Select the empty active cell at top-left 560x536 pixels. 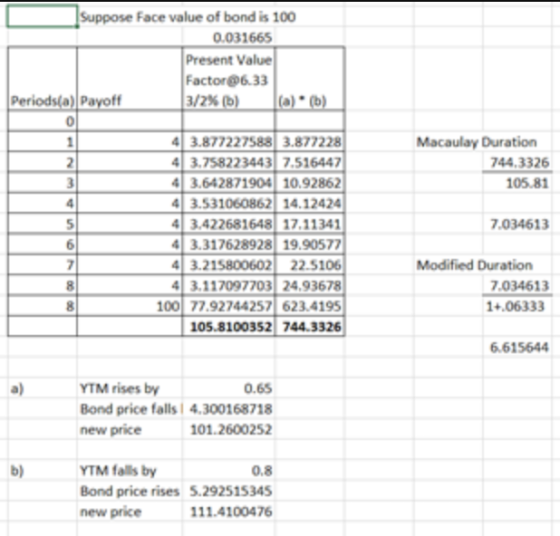tap(42, 16)
